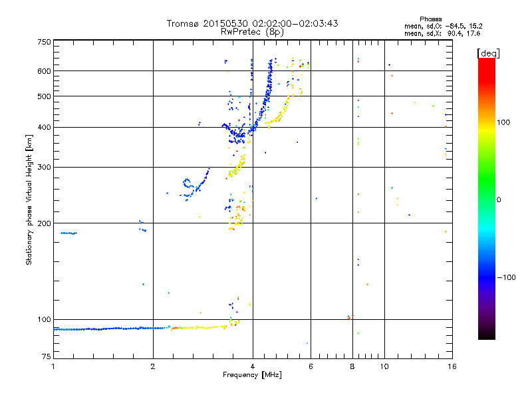532x399 pixels.
Task: Click the x-axis label '2'
Action: [153, 366]
